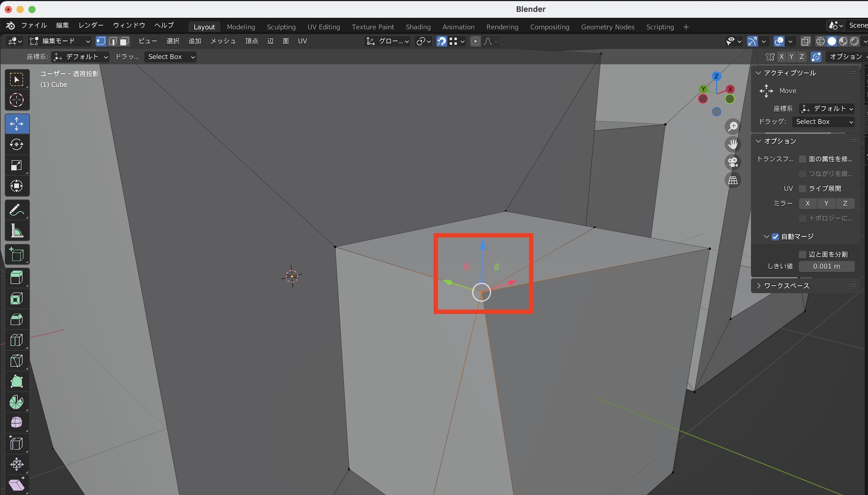
Task: Select the Annotate pencil tool
Action: pos(16,210)
